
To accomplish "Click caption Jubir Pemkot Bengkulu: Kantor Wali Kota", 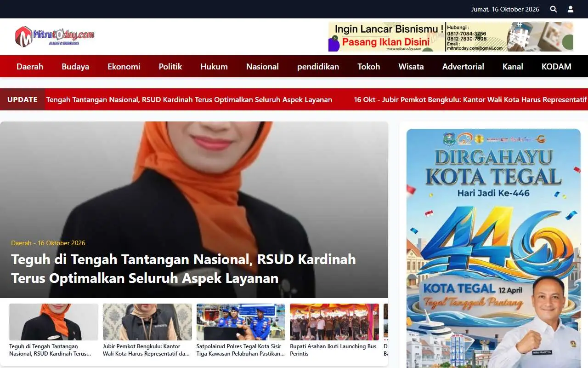I will 147,350.
